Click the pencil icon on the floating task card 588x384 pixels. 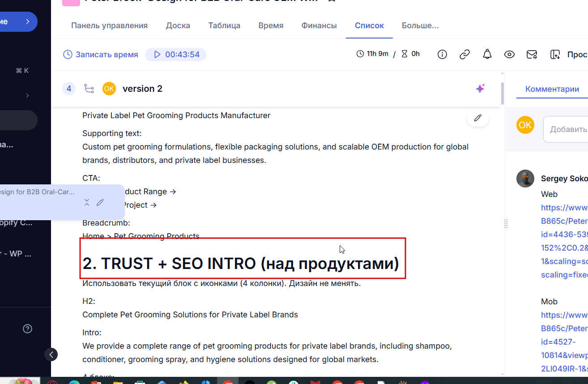pos(100,202)
